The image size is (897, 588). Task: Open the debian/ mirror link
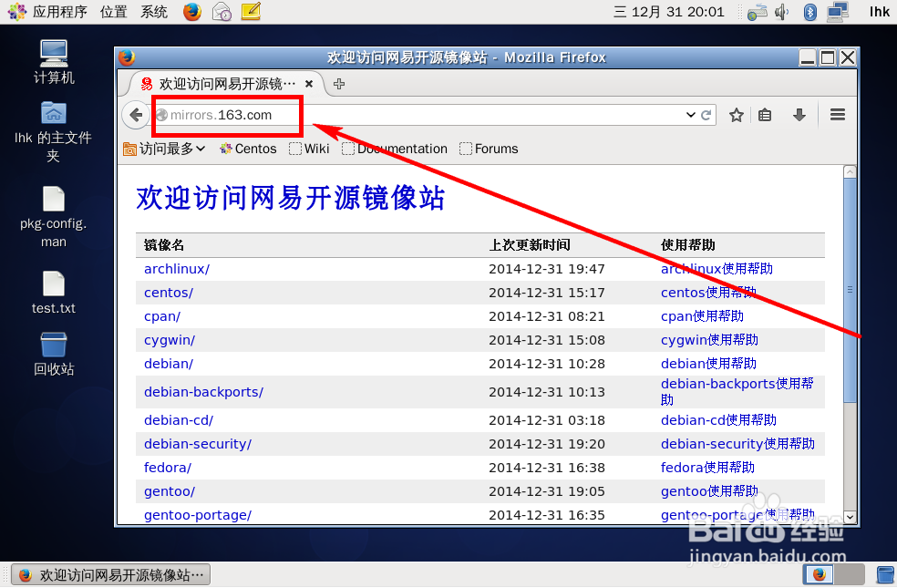169,364
